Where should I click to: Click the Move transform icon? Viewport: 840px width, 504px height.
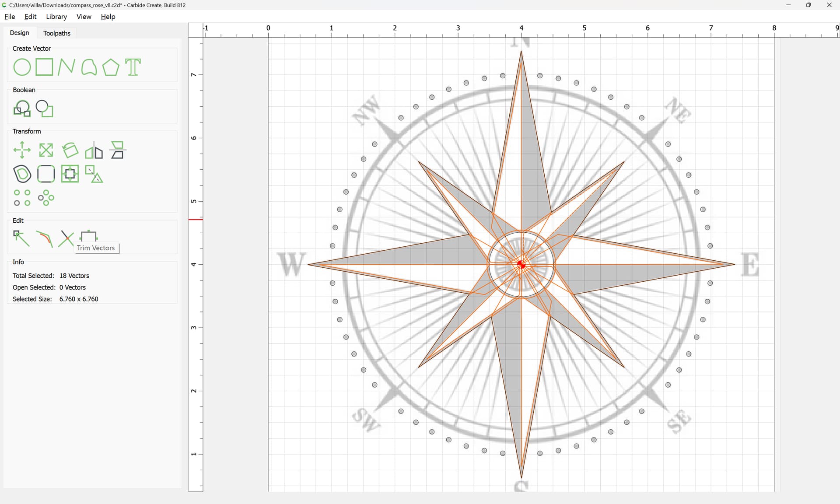coord(22,150)
